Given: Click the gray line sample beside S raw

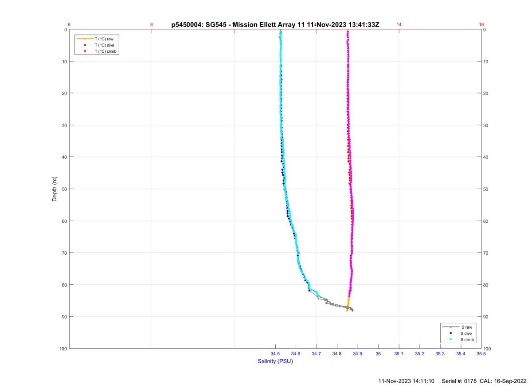Looking at the screenshot, I should coord(450,327).
